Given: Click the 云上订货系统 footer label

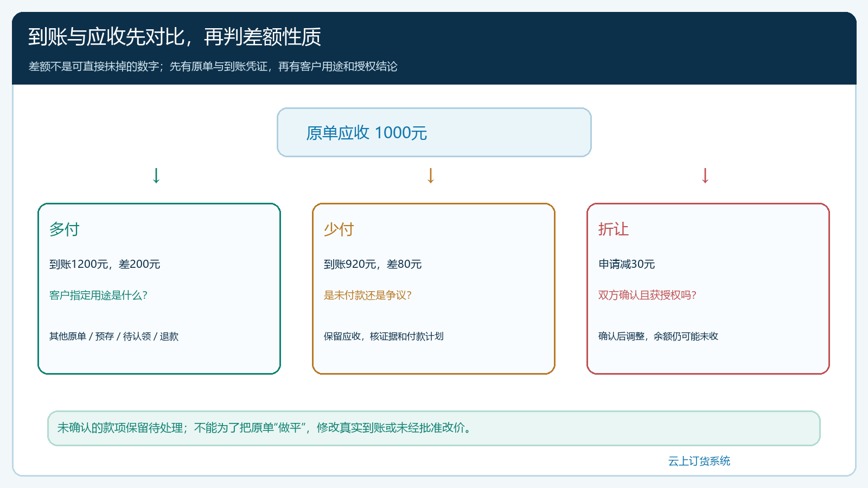Looking at the screenshot, I should point(699,461).
